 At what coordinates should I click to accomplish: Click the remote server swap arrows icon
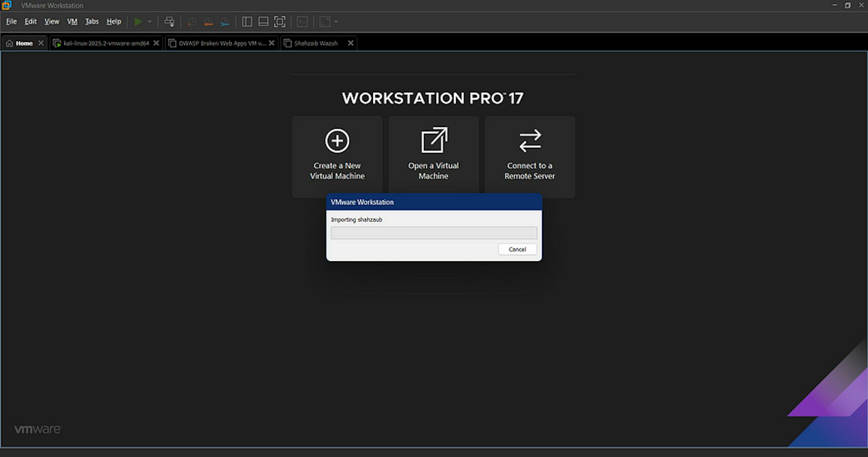pos(530,141)
